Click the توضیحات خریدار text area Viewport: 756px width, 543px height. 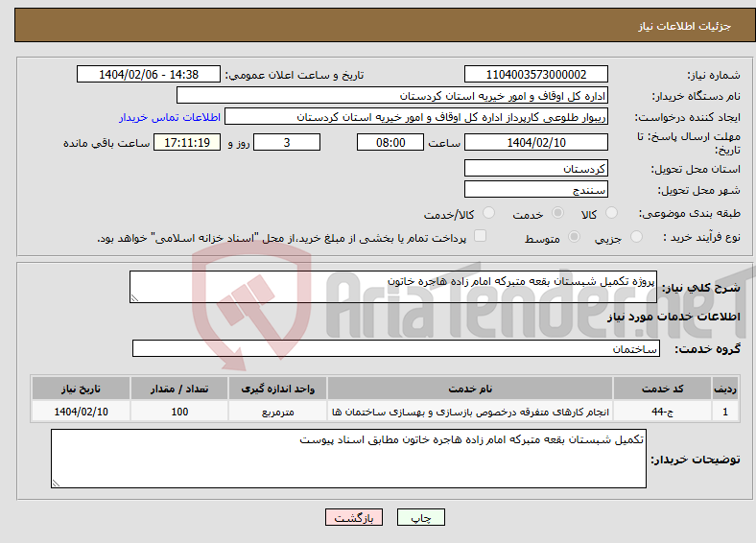click(x=348, y=459)
